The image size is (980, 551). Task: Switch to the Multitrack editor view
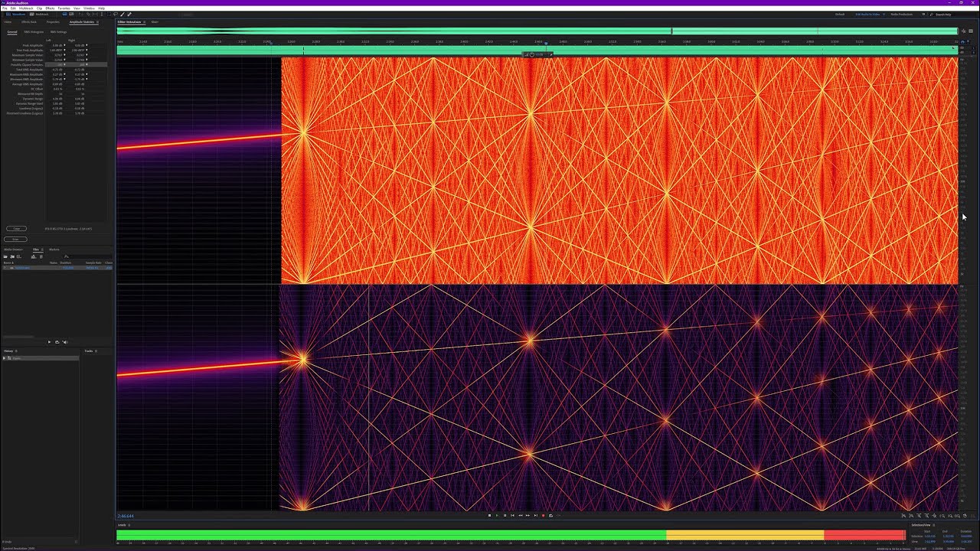tap(39, 14)
